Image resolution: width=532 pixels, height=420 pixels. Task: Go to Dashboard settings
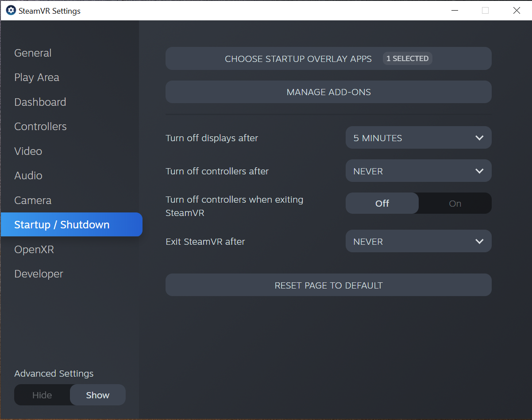tap(40, 102)
